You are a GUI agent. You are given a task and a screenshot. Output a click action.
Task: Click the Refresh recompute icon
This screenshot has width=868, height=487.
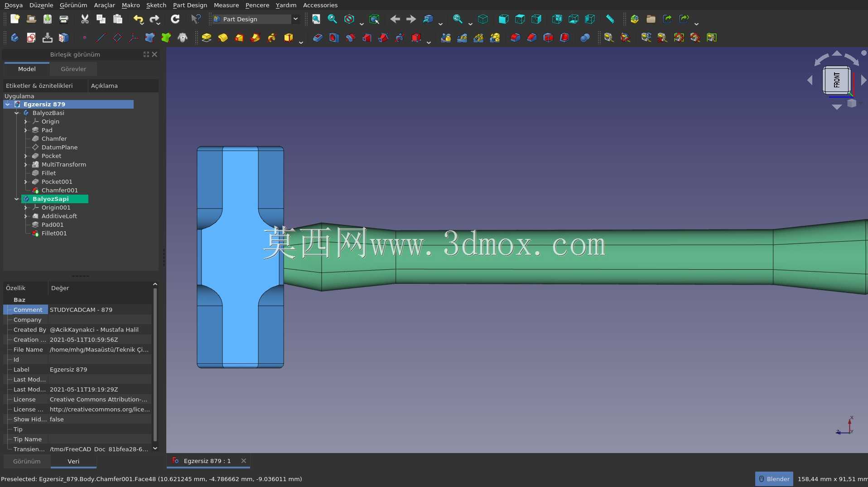click(175, 19)
